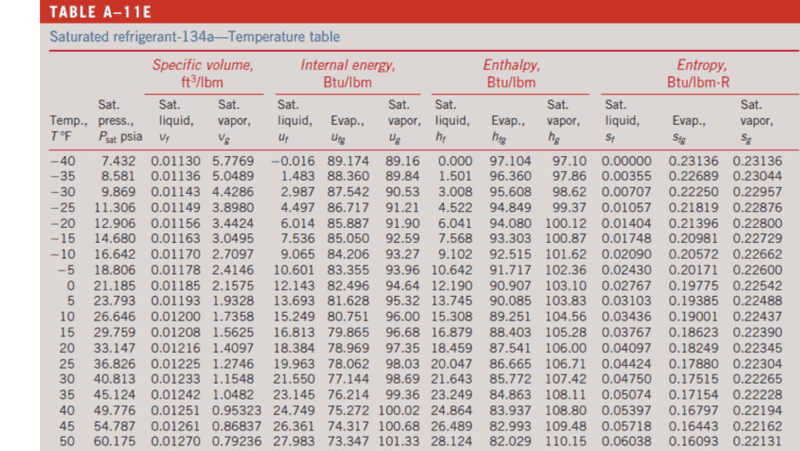This screenshot has height=451, width=800.
Task: Click the internal energy value −0.016
Action: click(295, 159)
